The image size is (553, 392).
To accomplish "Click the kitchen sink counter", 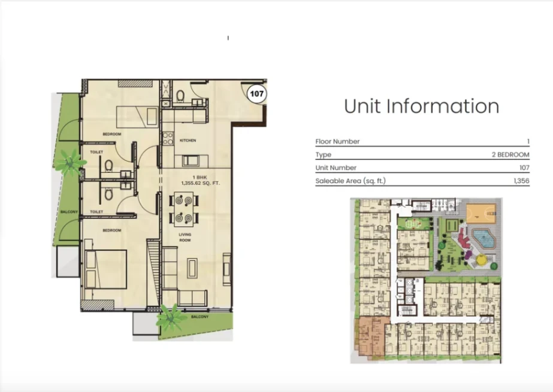I will point(191,160).
